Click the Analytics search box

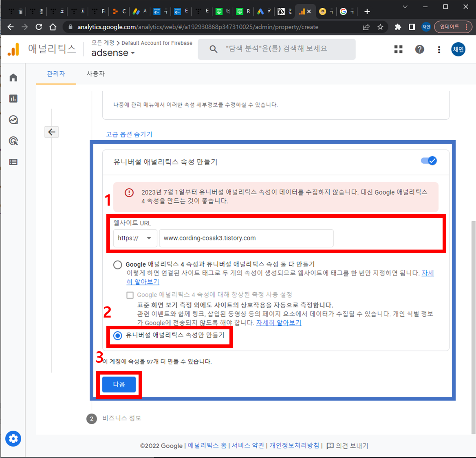pos(277,49)
